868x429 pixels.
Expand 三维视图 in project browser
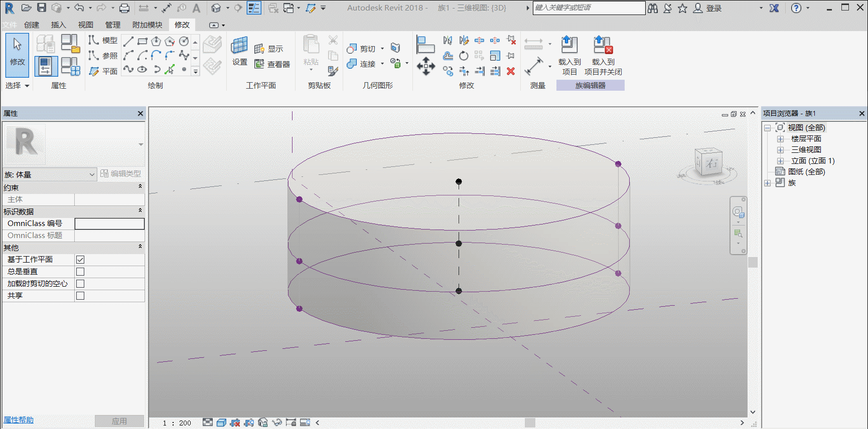coord(780,150)
